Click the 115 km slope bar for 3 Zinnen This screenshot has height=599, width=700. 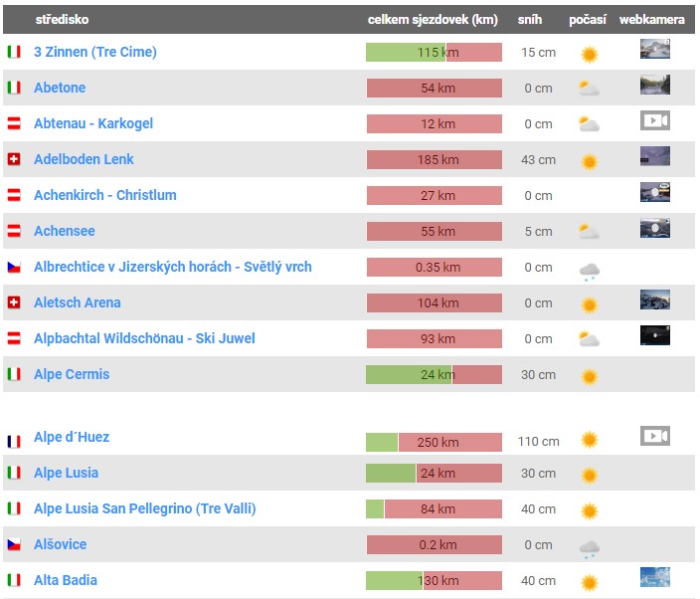click(434, 52)
